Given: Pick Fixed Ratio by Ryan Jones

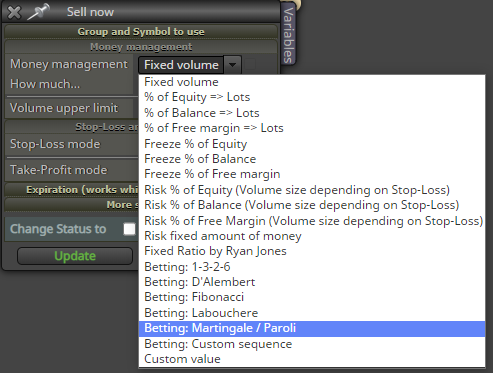Looking at the screenshot, I should [x=312, y=251].
